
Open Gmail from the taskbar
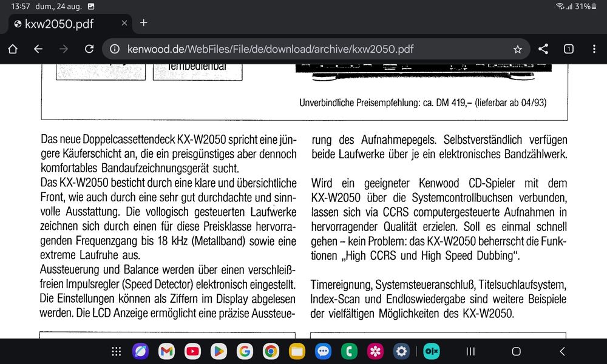click(x=166, y=351)
